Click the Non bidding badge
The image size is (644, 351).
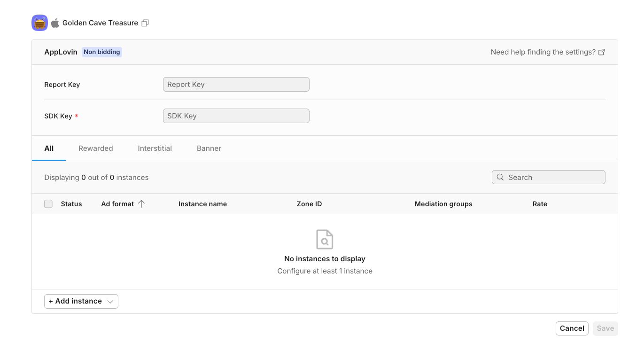coord(102,52)
